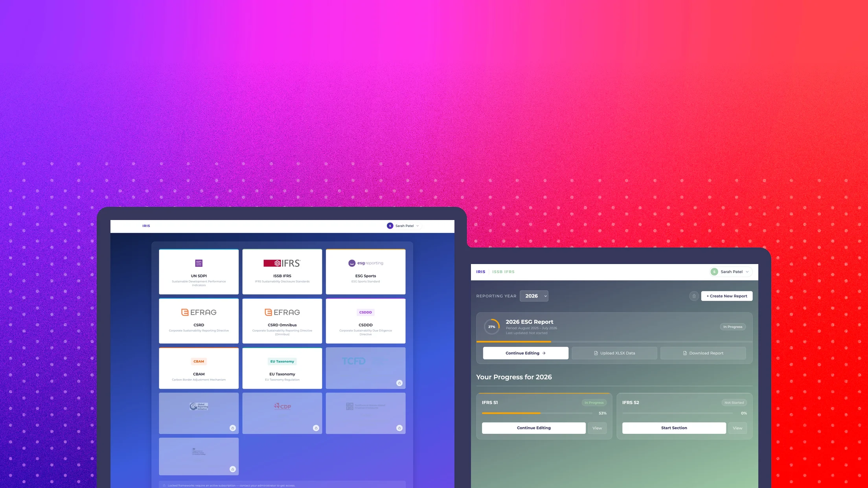Image resolution: width=868 pixels, height=488 pixels.
Task: Open the Reporting Year 2026 dropdown
Action: 534,296
